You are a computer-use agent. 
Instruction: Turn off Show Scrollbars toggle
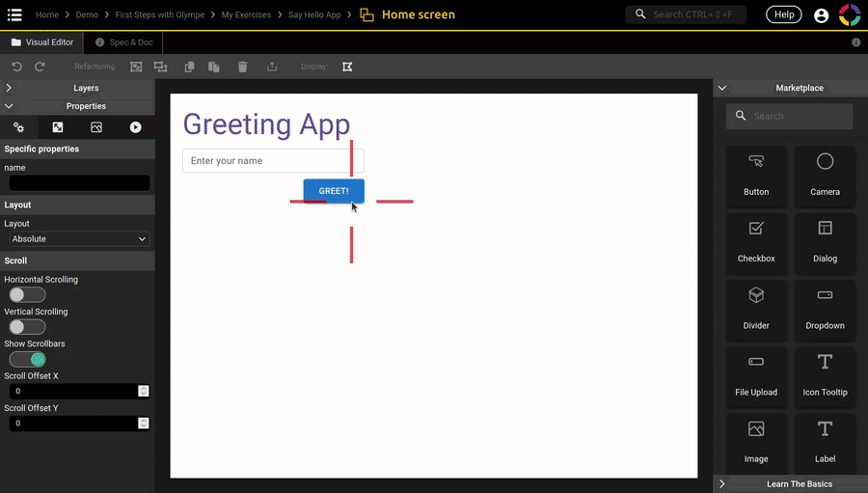(27, 360)
